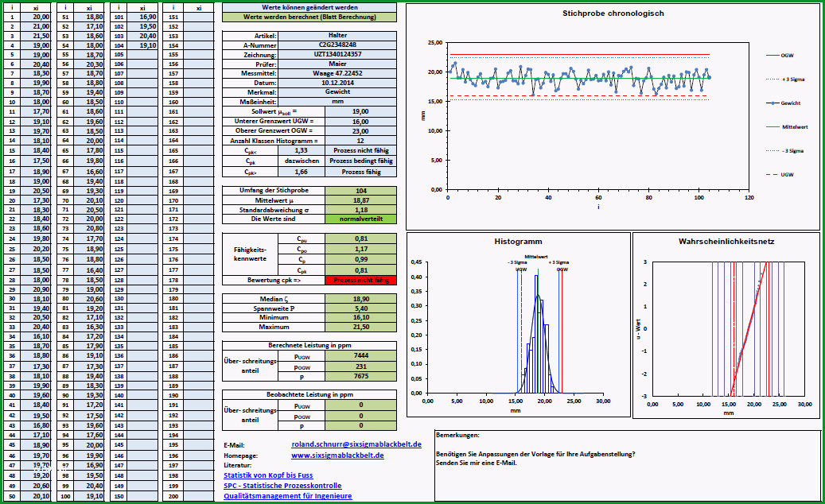Image resolution: width=825 pixels, height=504 pixels.
Task: Select xi cell for sample 104 '19,10'
Action: click(142, 45)
